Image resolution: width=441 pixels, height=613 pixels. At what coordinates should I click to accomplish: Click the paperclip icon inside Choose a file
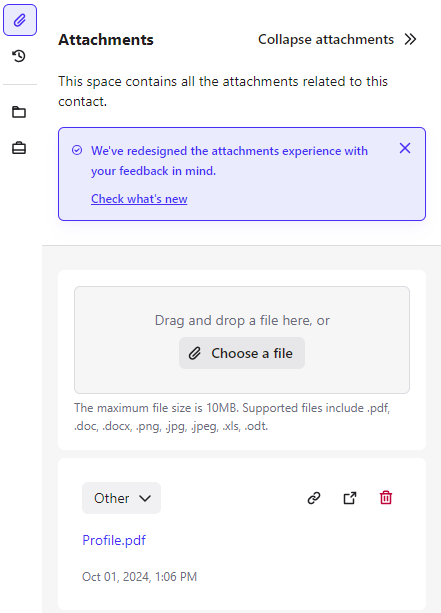pos(195,353)
